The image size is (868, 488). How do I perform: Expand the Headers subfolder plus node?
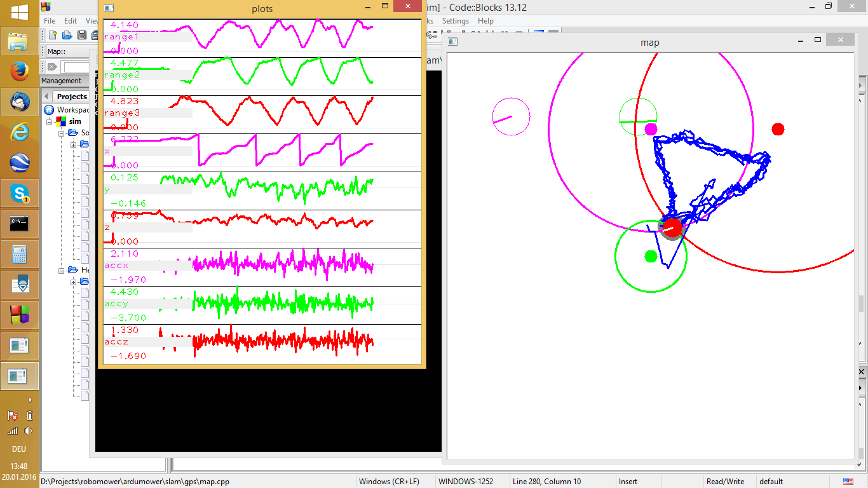(x=74, y=281)
